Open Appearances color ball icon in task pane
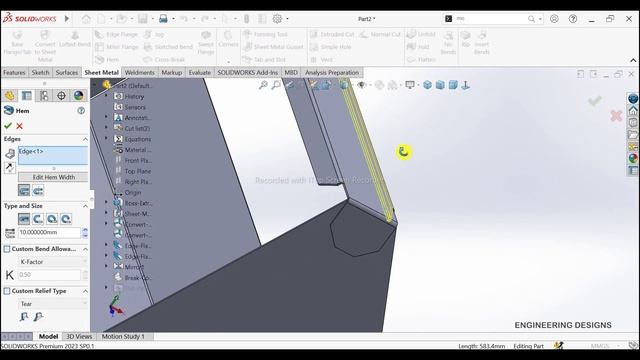The image size is (640, 360). click(x=633, y=158)
